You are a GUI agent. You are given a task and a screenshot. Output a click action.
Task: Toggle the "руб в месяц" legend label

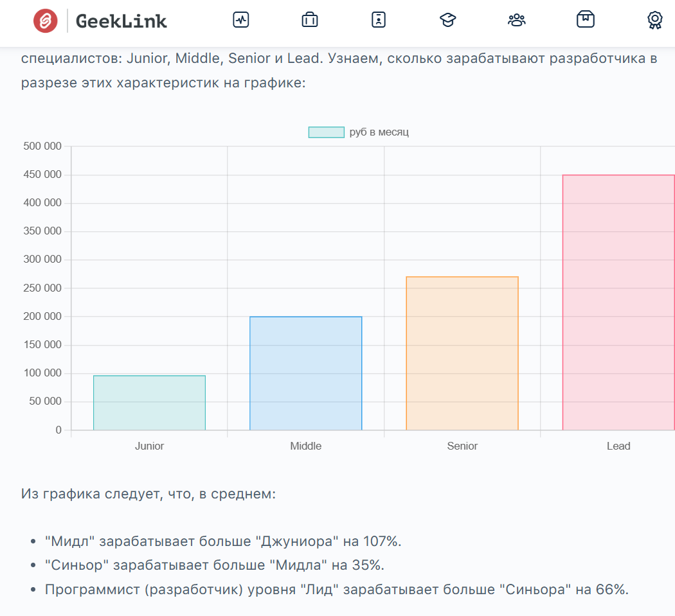pos(379,132)
